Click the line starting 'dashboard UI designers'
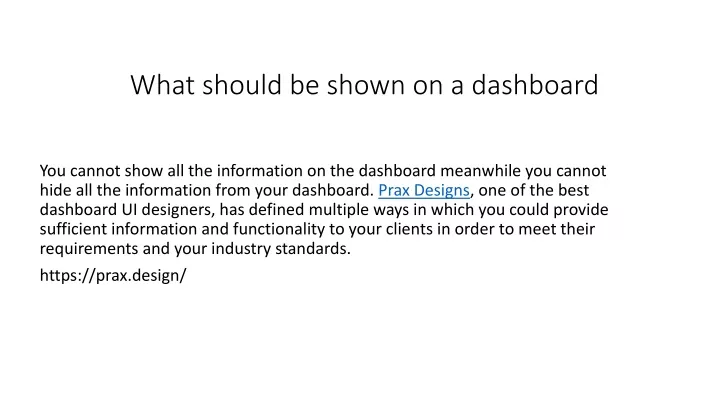Screen dimensions: 720x405 324,210
